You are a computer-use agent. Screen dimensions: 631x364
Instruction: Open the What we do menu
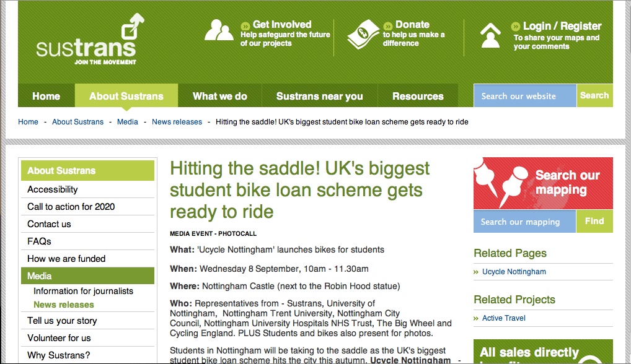(x=219, y=95)
